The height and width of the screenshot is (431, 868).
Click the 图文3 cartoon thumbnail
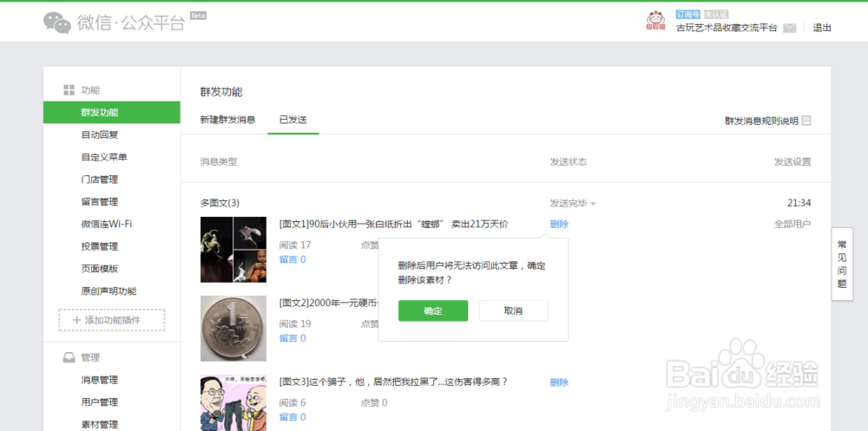(x=233, y=402)
